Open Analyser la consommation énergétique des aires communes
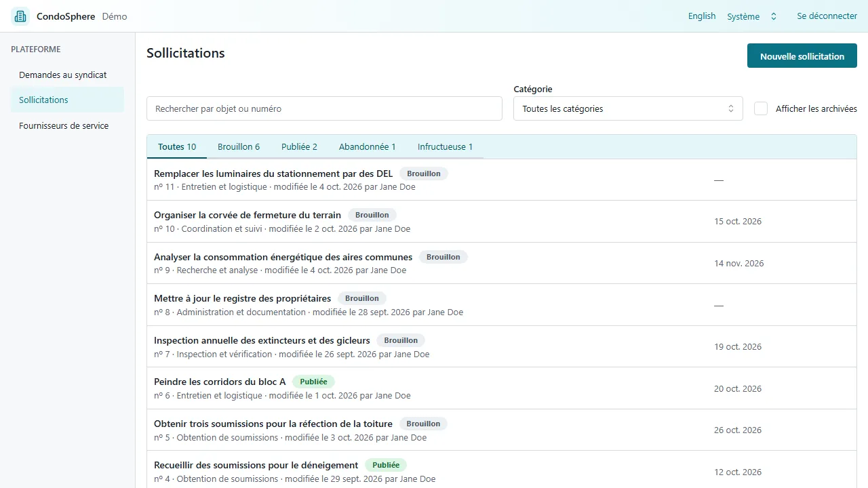Screen dimensions: 868x488 (x=283, y=257)
